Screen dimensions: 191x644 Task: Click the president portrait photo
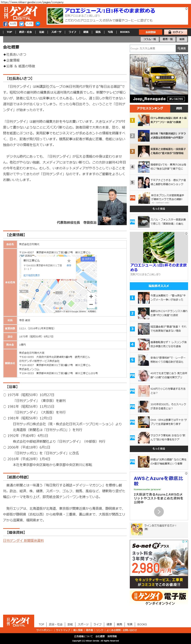[x=112, y=206]
